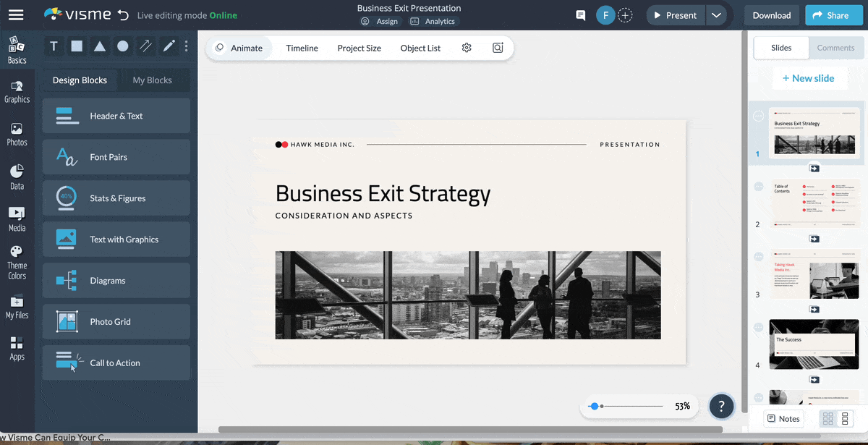Viewport: 868px width, 445px height.
Task: Select the Text tool in the shapes toolbar
Action: coord(53,46)
